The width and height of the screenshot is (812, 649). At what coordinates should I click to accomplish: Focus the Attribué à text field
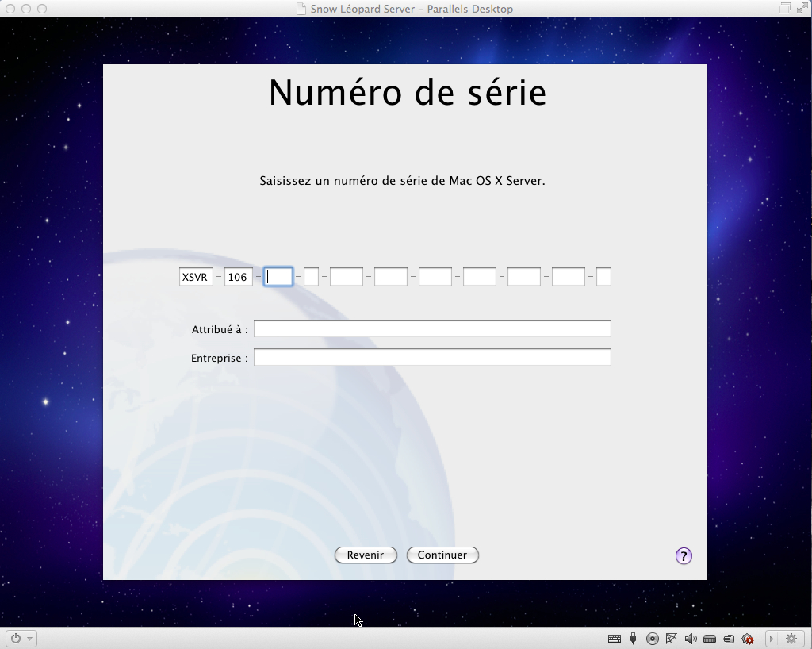[432, 328]
